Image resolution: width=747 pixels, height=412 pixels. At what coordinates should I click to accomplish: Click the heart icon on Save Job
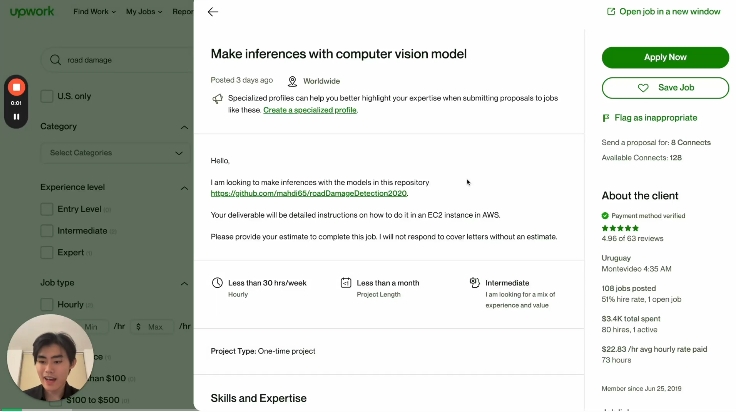click(x=643, y=88)
